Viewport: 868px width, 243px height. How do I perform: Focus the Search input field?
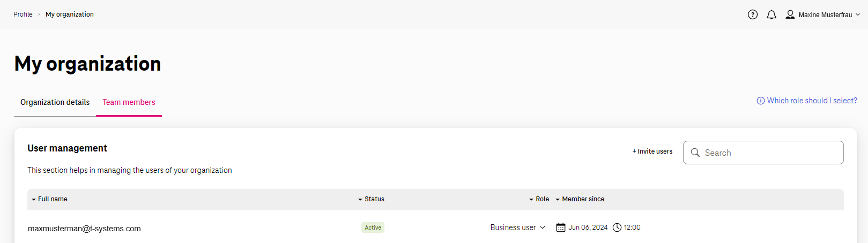763,153
